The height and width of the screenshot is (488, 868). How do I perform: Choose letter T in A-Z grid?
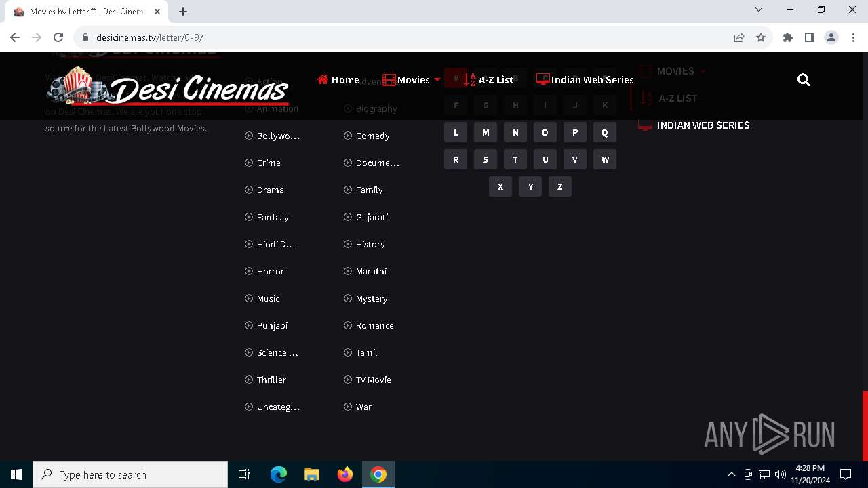[x=515, y=160]
